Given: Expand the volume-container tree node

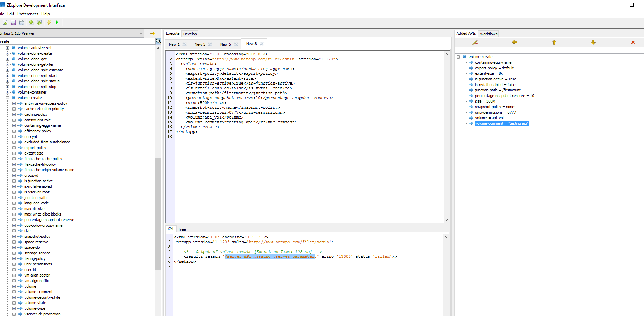Looking at the screenshot, I should 8,92.
